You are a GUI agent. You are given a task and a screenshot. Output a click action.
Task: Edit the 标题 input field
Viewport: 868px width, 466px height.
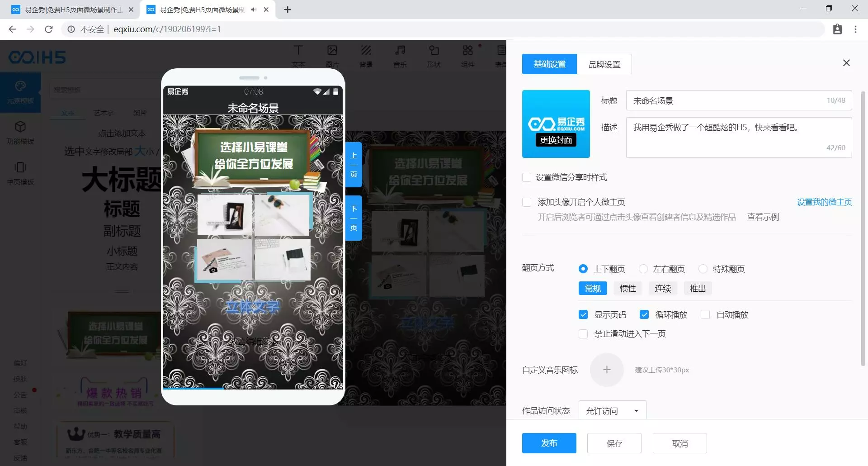[x=739, y=100]
